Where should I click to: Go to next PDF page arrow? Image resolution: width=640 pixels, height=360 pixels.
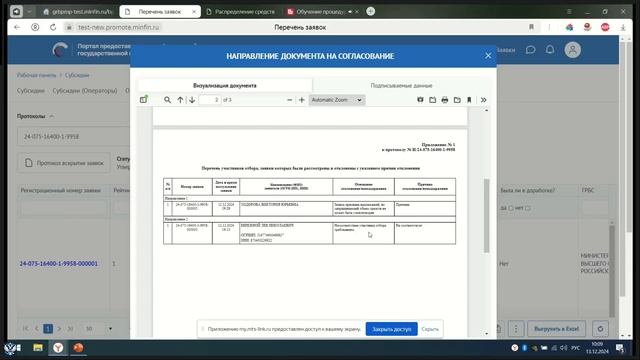coord(192,100)
